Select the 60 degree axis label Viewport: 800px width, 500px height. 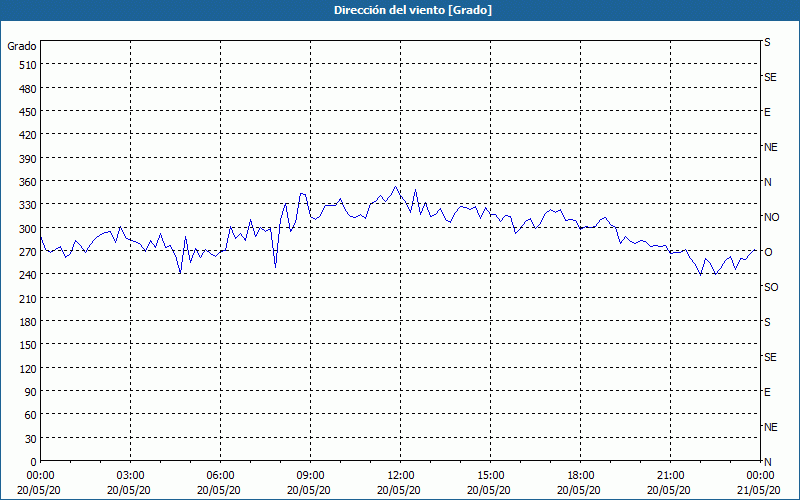(31, 416)
